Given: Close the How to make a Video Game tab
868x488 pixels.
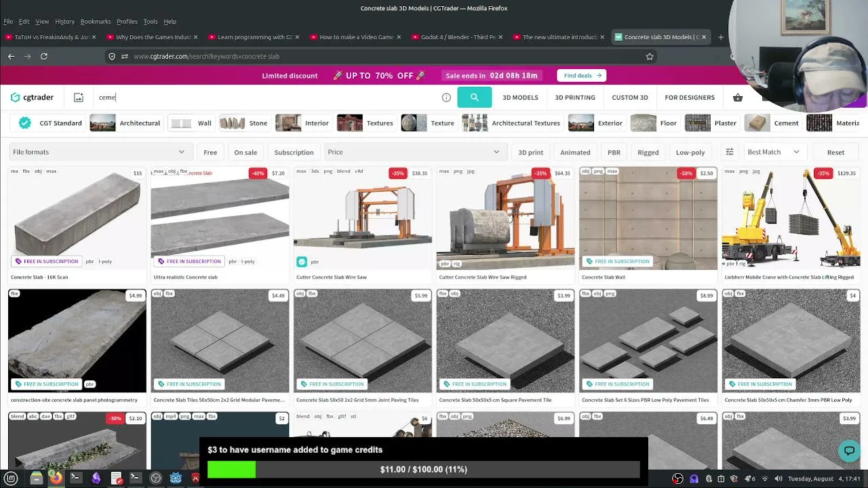Looking at the screenshot, I should pos(399,37).
